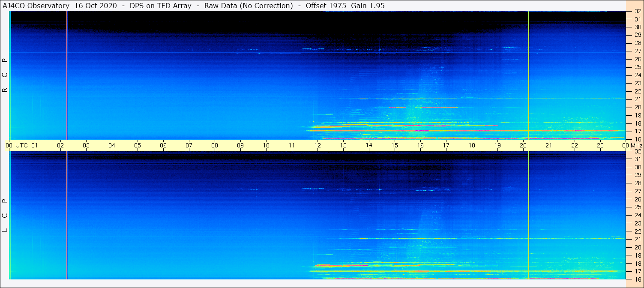Click RCP frequency scale label '28'
This screenshot has height=288, width=644.
tap(638, 43)
